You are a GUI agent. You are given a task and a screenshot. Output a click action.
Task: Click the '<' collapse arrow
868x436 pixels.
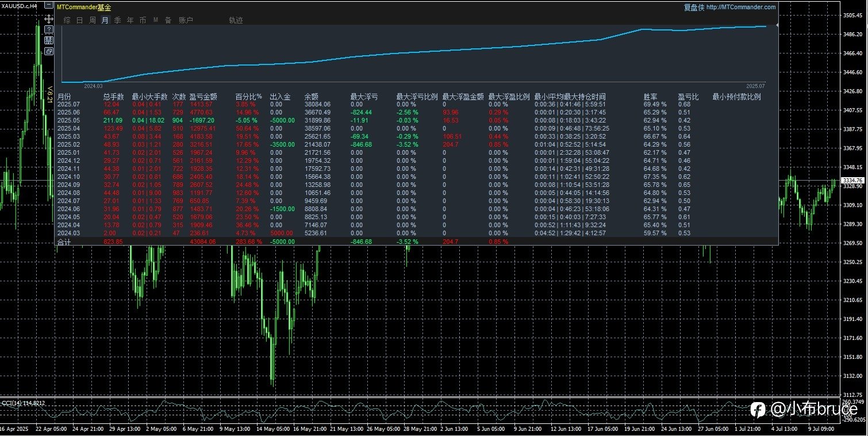[777, 25]
